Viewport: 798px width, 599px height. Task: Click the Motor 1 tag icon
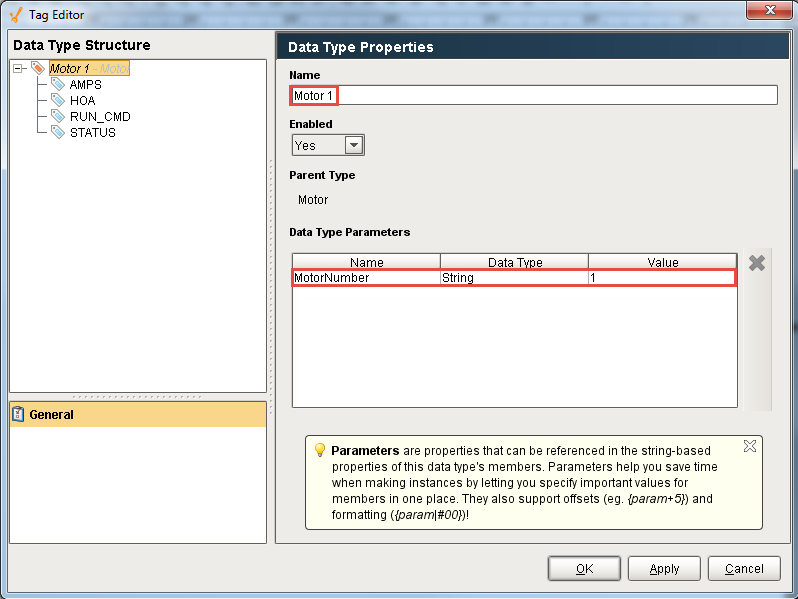tap(39, 69)
